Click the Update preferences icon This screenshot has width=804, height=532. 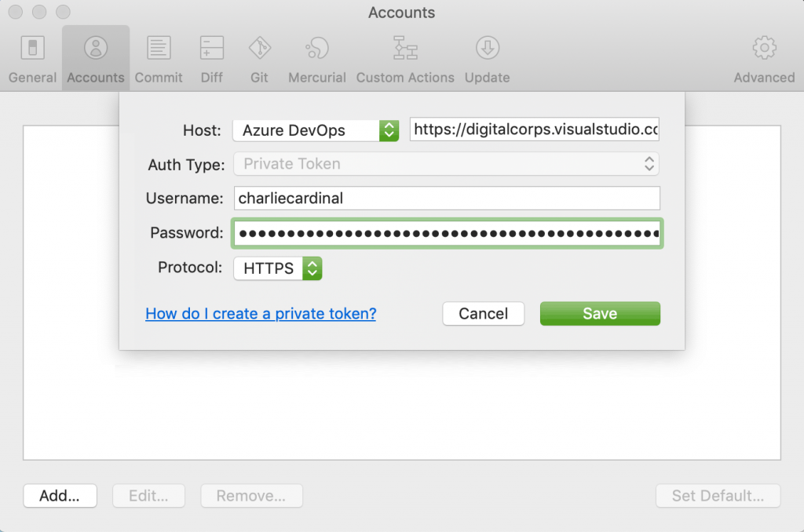pos(487,57)
